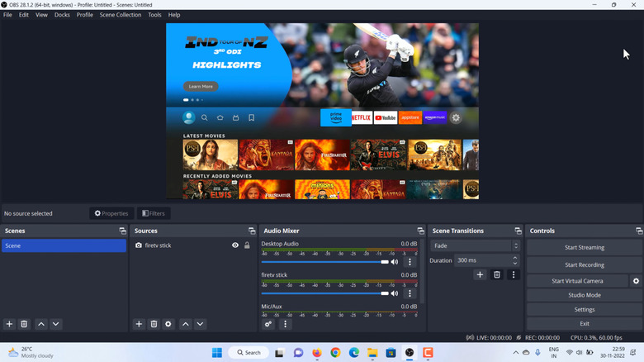The image size is (644, 362).
Task: Click Audio Mixer vertical scrollbar
Action: (422, 271)
